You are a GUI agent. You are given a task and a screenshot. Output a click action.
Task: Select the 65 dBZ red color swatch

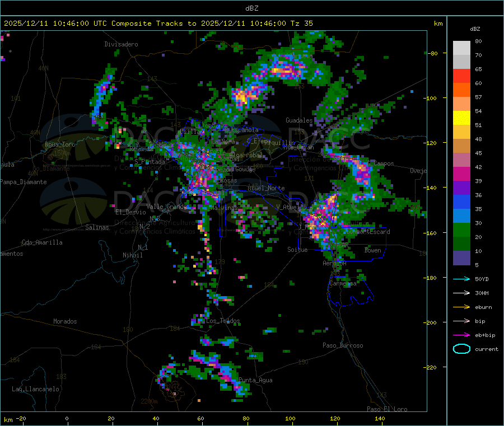click(461, 76)
